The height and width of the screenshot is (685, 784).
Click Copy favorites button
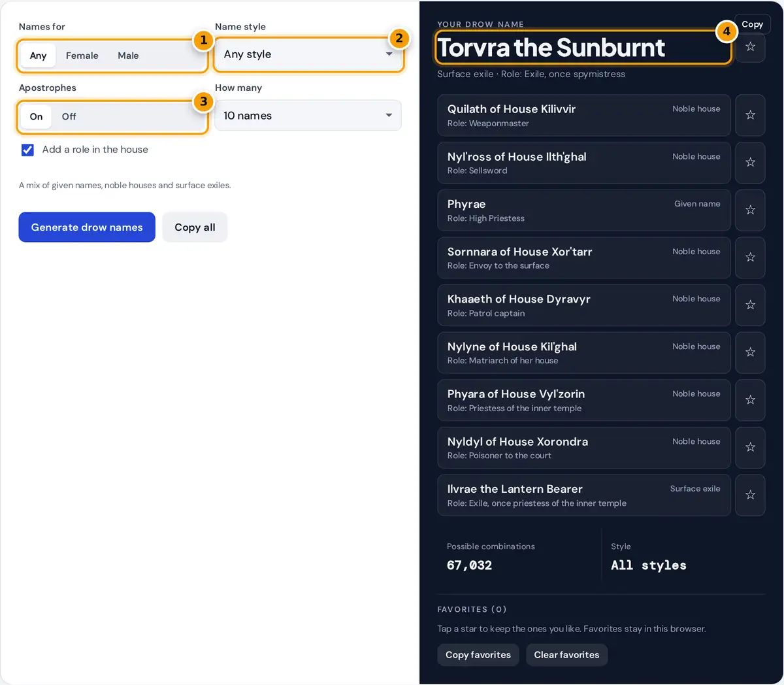(x=478, y=655)
